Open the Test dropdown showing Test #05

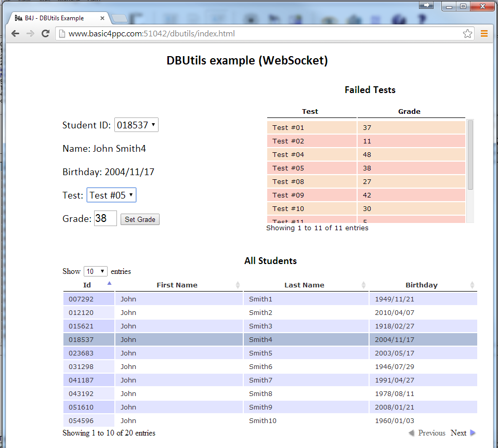click(111, 195)
